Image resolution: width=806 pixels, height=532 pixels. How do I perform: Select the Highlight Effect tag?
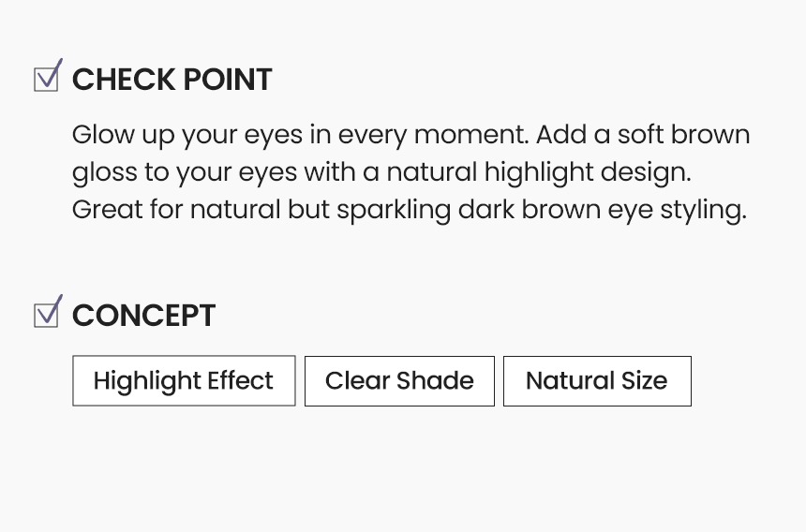click(184, 381)
